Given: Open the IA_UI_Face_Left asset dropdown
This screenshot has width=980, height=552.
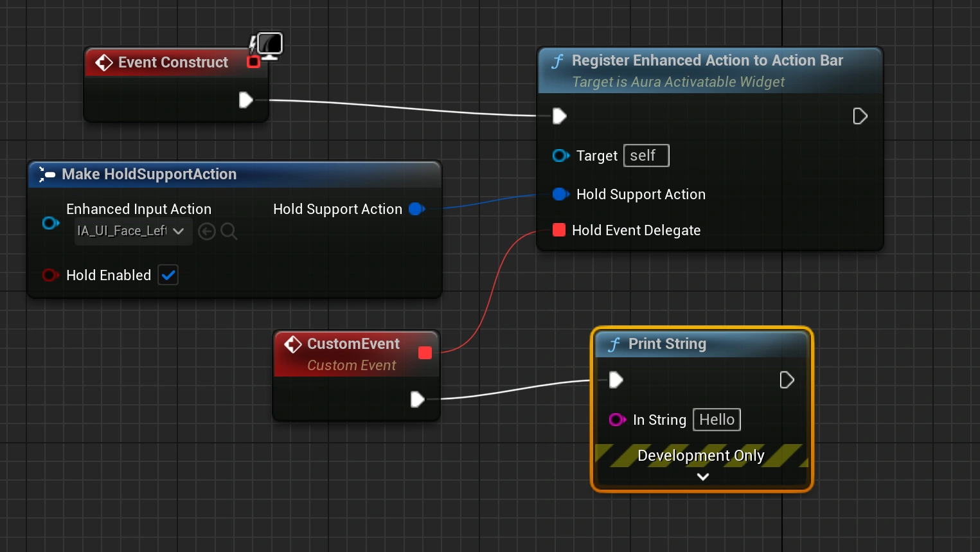Looking at the screenshot, I should pos(132,231).
